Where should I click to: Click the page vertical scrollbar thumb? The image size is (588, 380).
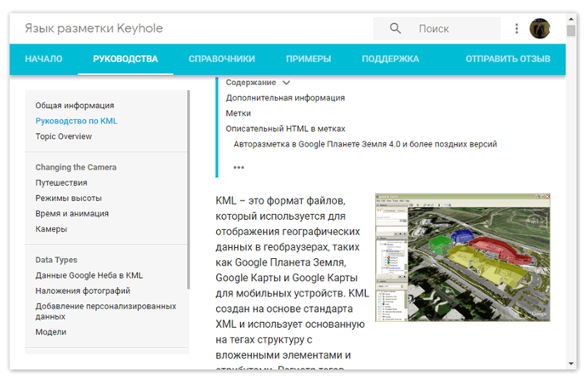click(x=571, y=31)
